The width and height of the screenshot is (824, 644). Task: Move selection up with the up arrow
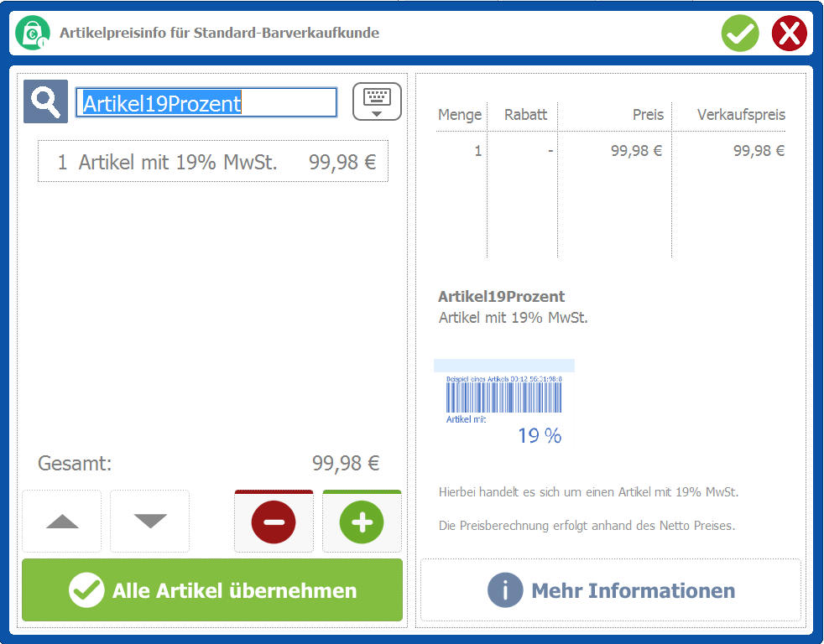pyautogui.click(x=62, y=522)
